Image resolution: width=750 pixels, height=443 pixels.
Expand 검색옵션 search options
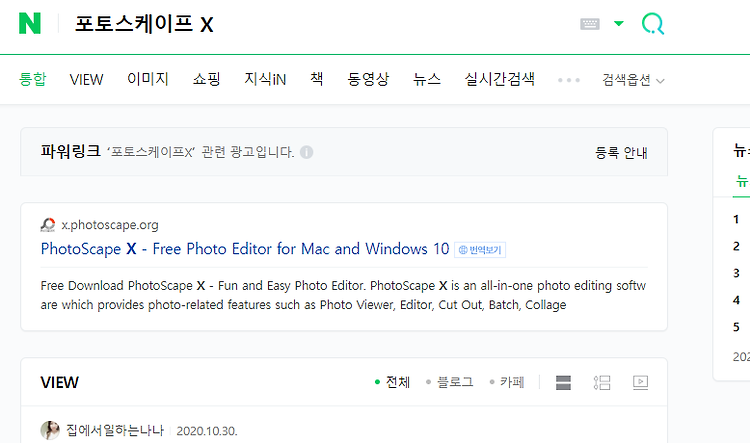pos(633,80)
